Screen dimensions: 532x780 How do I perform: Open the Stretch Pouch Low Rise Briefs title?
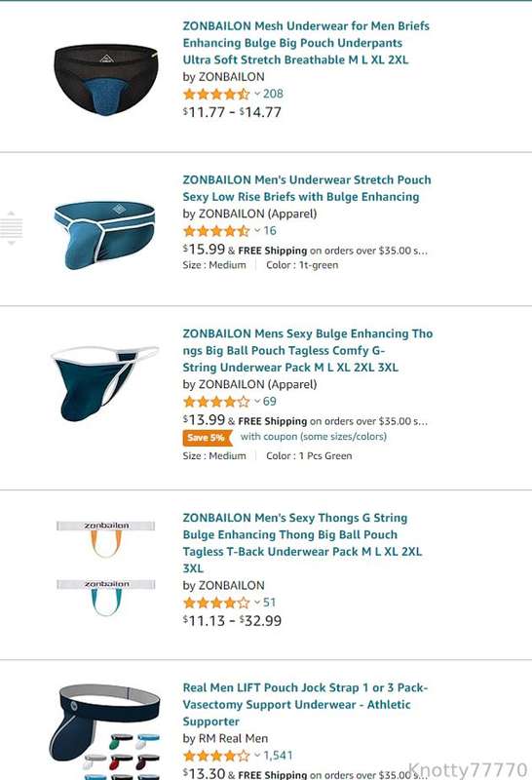307,188
